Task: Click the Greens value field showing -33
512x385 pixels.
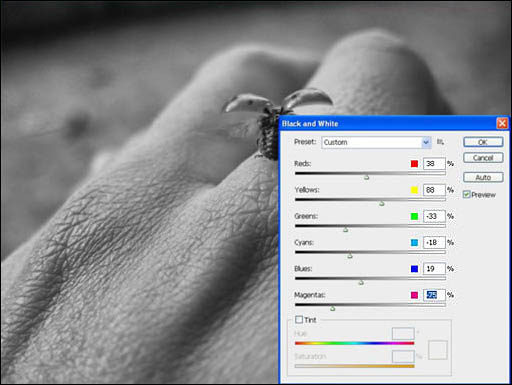Action: click(434, 216)
